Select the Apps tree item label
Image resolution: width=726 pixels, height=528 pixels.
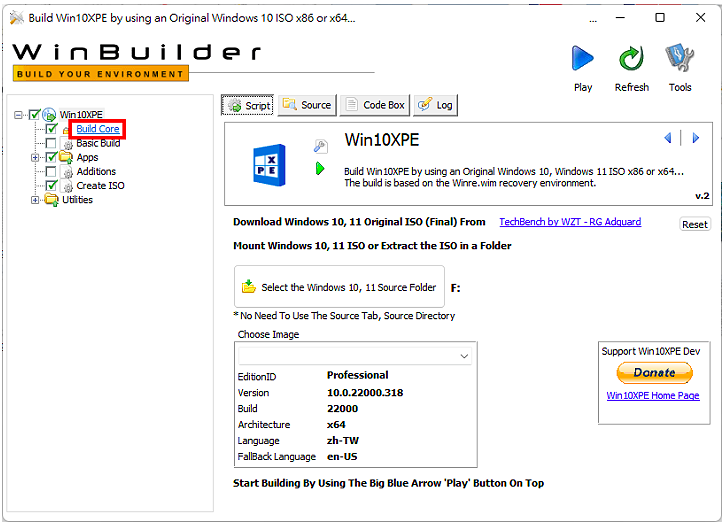point(88,157)
